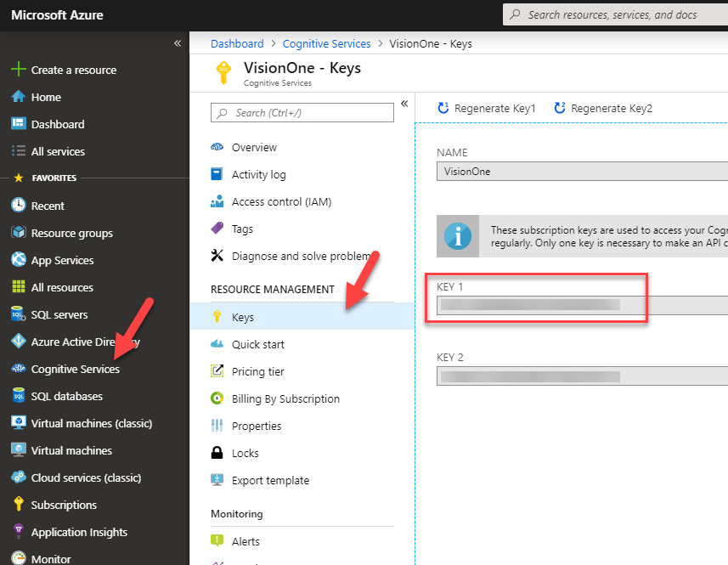The width and height of the screenshot is (728, 565).
Task: Open Keys under Resource Management
Action: click(x=302, y=317)
